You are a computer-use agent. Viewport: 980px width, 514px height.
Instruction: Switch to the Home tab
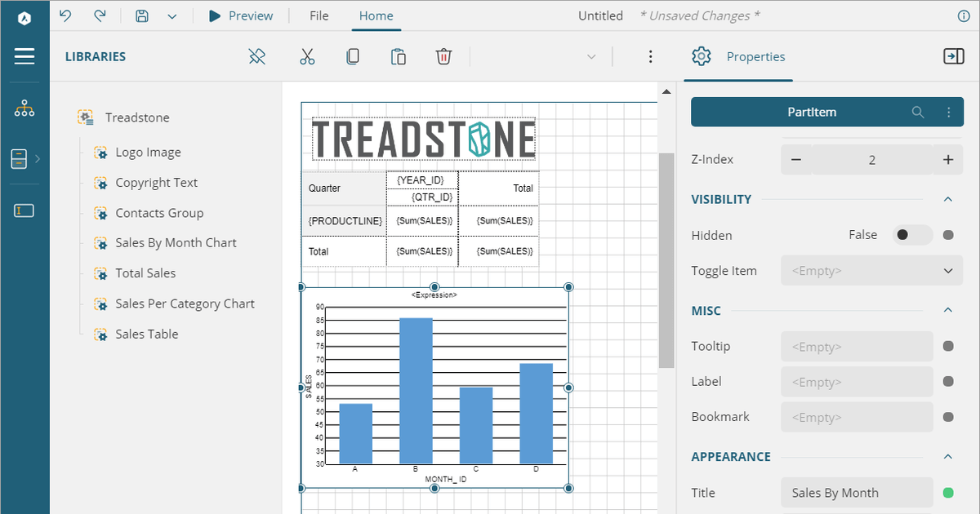click(x=376, y=16)
